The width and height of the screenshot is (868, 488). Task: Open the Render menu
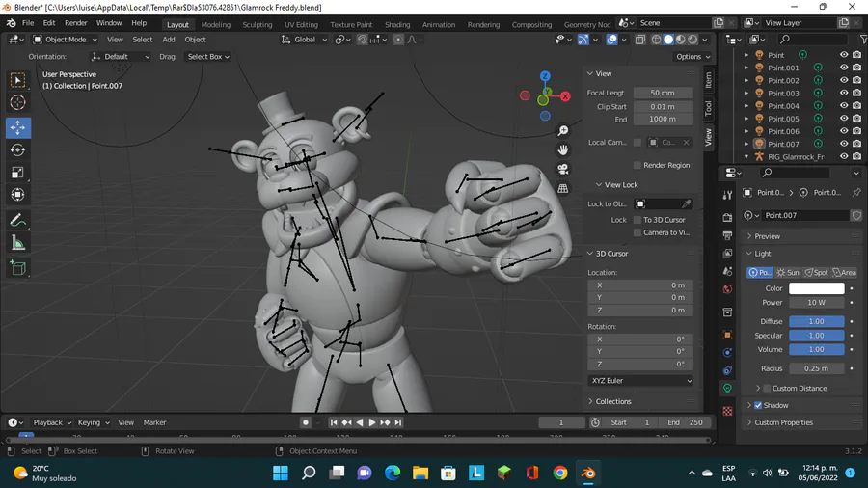point(76,23)
